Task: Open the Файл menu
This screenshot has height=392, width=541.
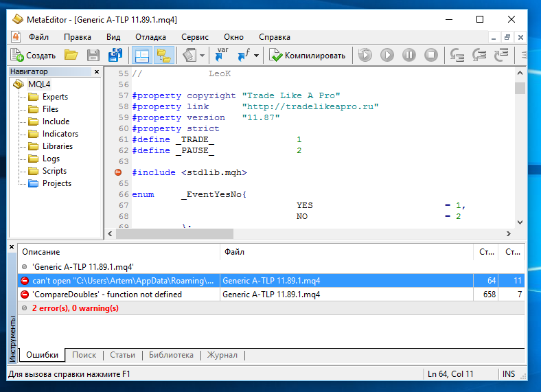Action: tap(38, 37)
